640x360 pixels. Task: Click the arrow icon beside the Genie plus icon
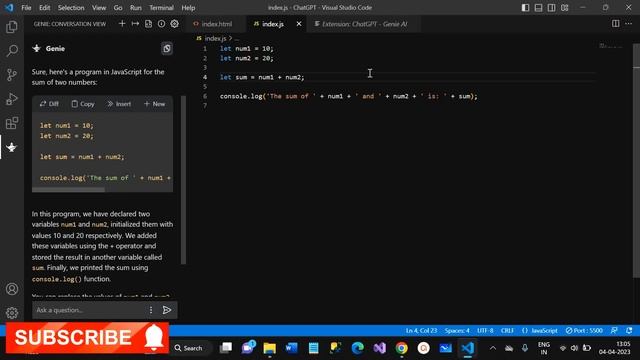[x=135, y=24]
